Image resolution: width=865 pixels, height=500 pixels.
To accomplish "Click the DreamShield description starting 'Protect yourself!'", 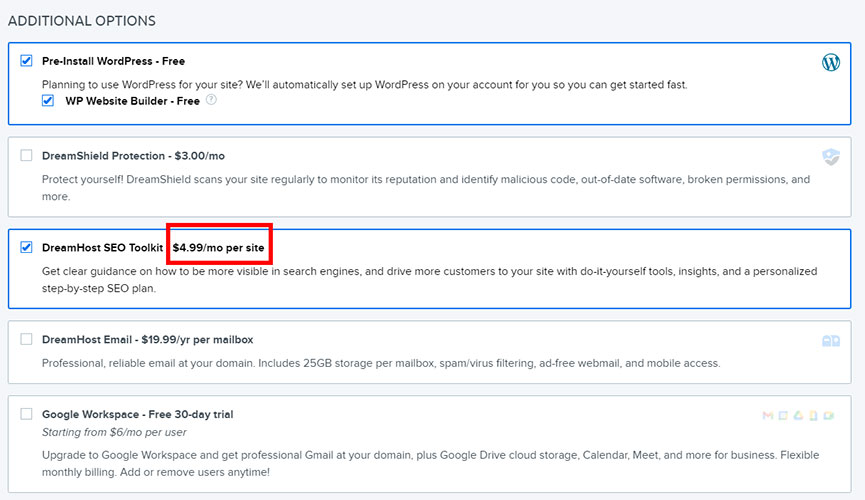I will [x=426, y=188].
